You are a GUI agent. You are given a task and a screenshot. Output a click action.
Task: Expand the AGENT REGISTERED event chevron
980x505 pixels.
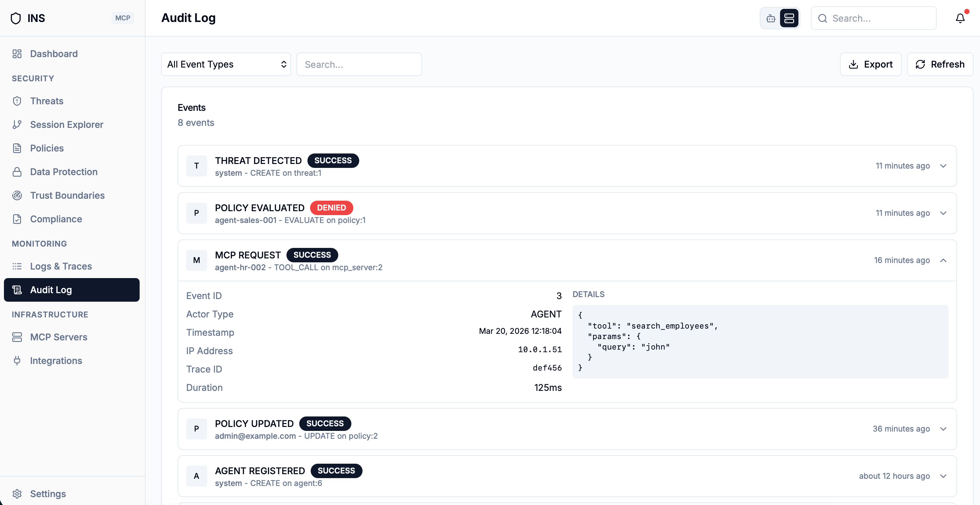943,476
